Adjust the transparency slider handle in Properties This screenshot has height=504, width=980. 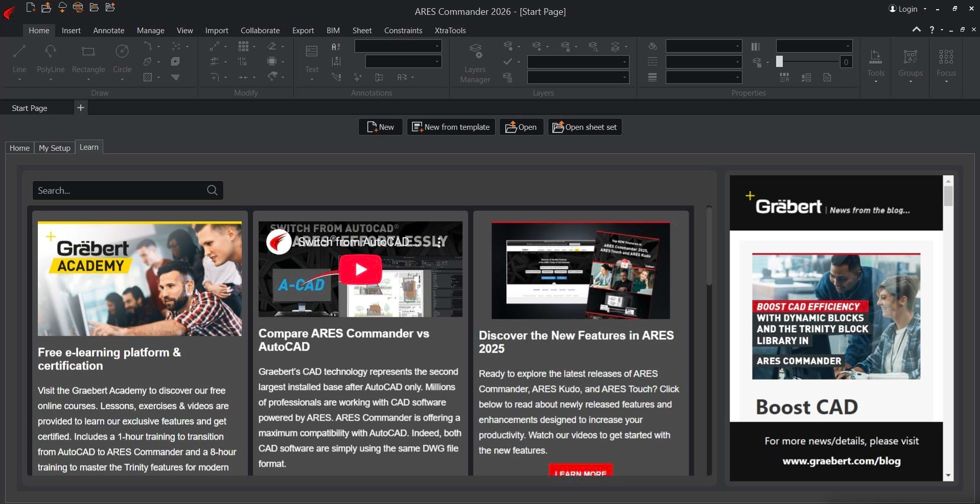click(779, 61)
